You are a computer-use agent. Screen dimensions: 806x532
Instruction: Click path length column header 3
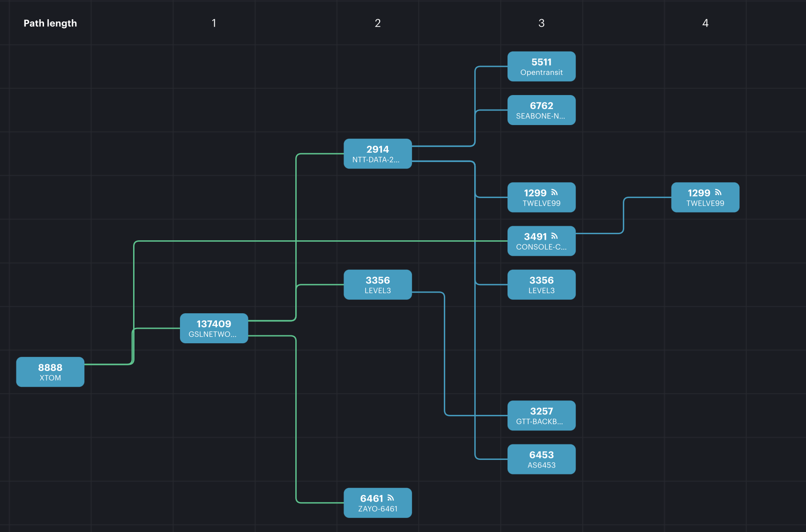pos(541,23)
